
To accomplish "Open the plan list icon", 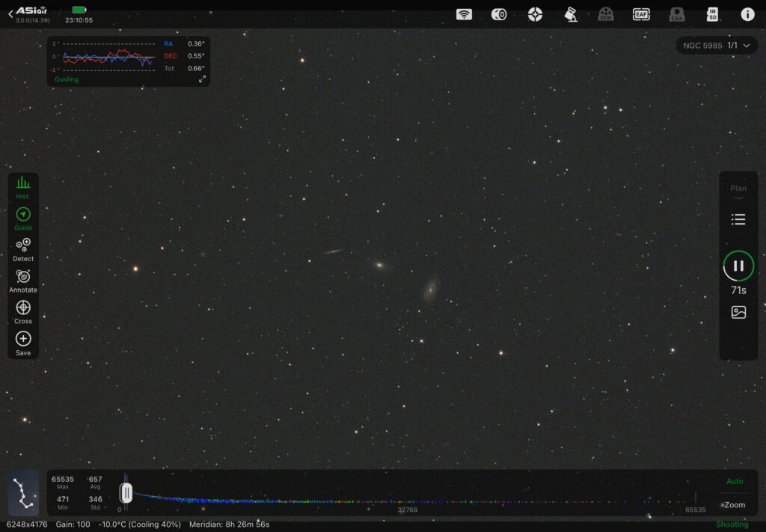I will point(738,219).
